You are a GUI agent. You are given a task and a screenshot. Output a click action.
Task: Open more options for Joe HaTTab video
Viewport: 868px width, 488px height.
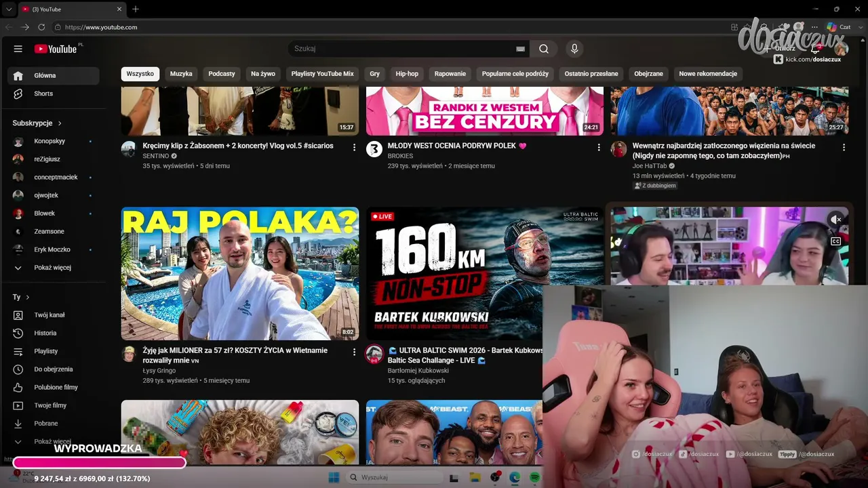(844, 147)
